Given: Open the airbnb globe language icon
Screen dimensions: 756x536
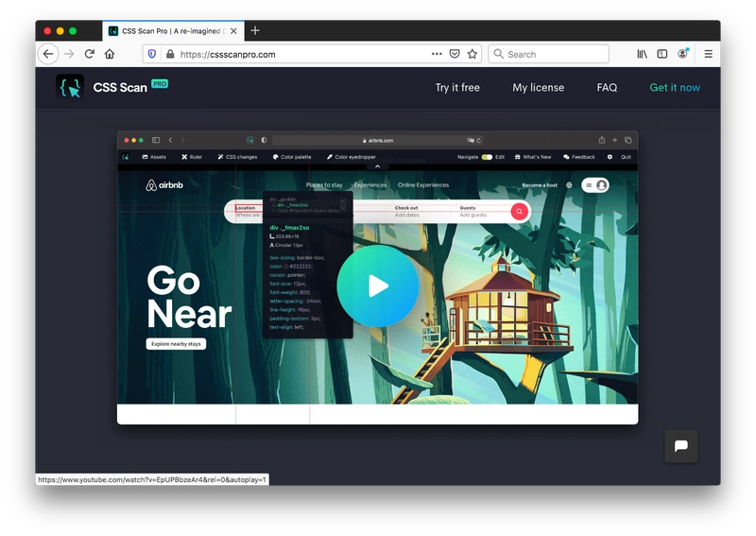Looking at the screenshot, I should pos(569,185).
